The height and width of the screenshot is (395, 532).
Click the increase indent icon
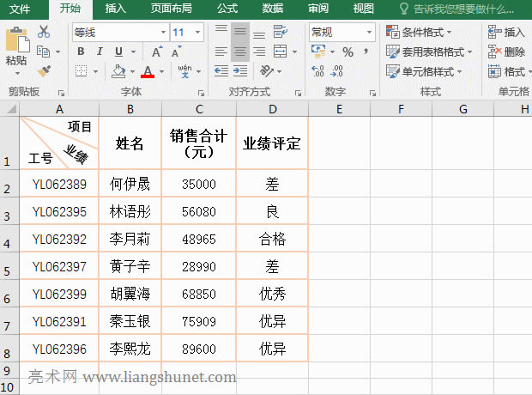[x=240, y=71]
